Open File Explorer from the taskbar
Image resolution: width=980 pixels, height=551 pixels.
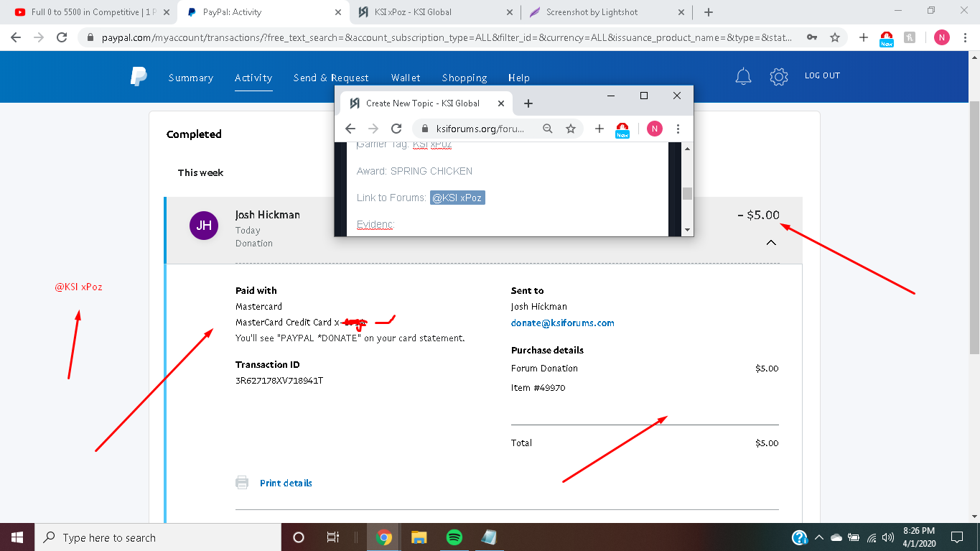coord(419,537)
